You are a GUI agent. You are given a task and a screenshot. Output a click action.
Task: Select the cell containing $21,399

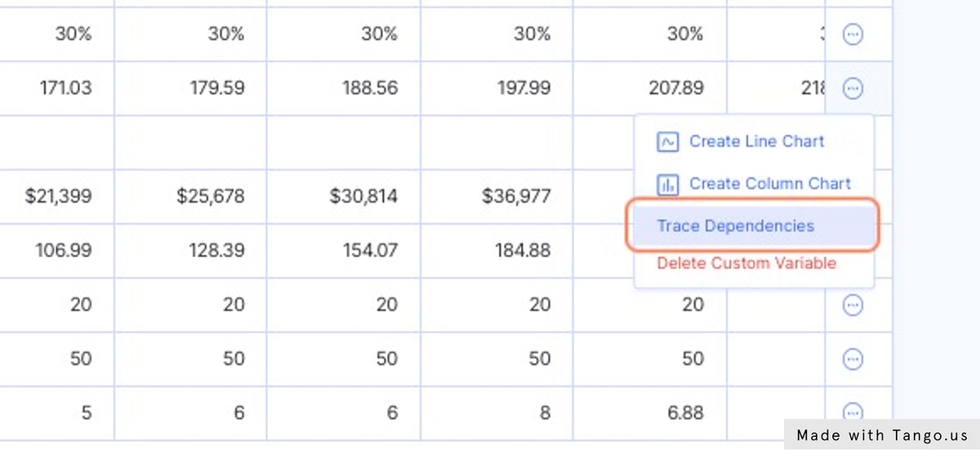click(58, 196)
